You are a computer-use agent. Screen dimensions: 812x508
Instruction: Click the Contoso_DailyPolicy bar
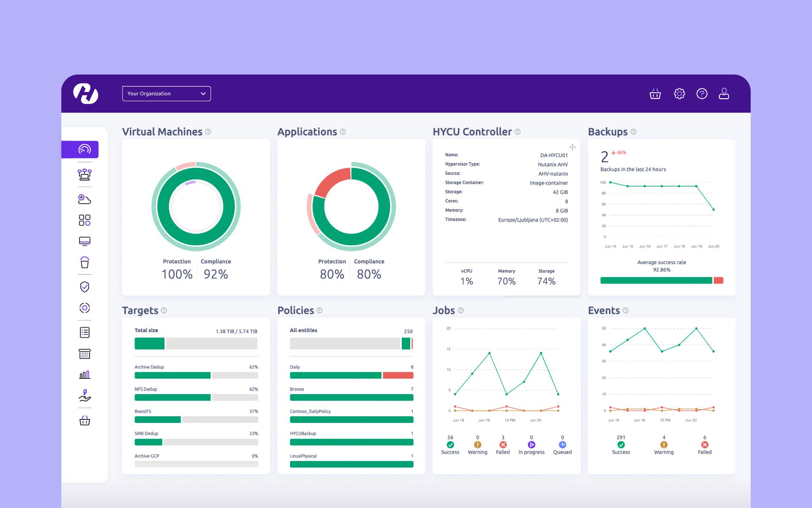351,420
